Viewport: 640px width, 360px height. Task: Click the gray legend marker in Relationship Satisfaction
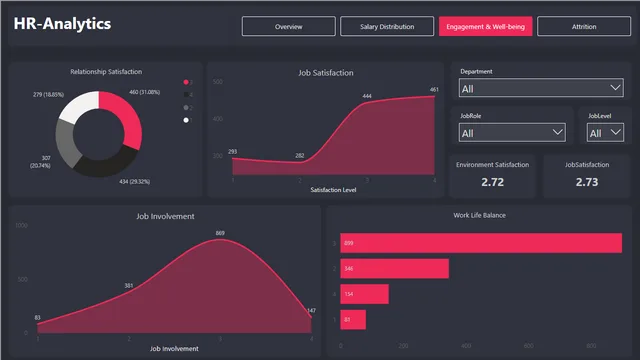(186, 107)
